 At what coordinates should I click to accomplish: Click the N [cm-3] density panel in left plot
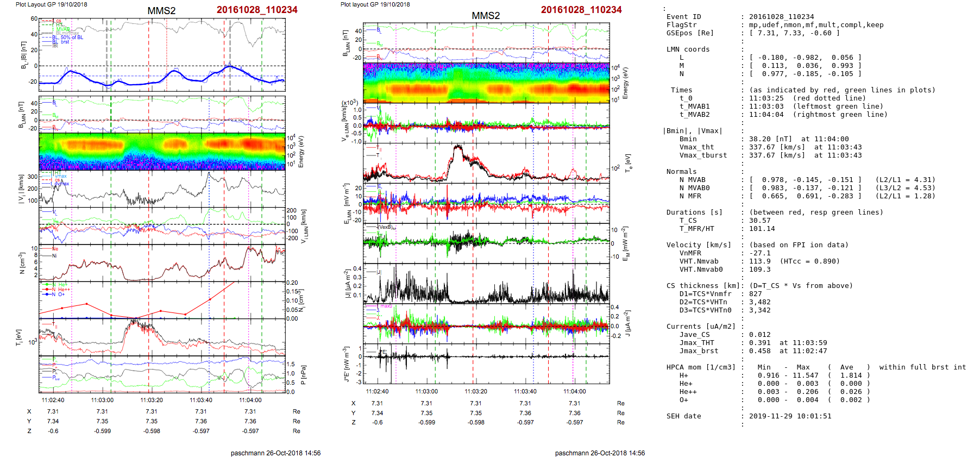(x=162, y=263)
